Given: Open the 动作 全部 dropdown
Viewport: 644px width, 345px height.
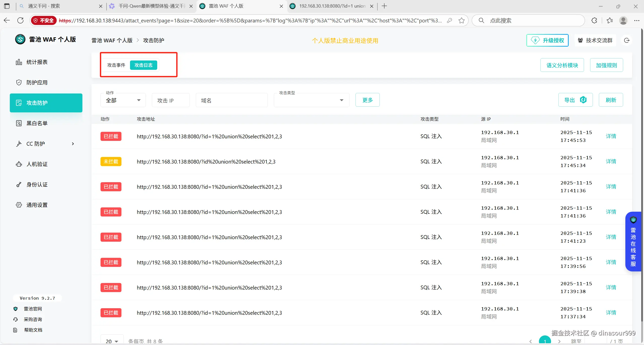Looking at the screenshot, I should click(x=123, y=100).
